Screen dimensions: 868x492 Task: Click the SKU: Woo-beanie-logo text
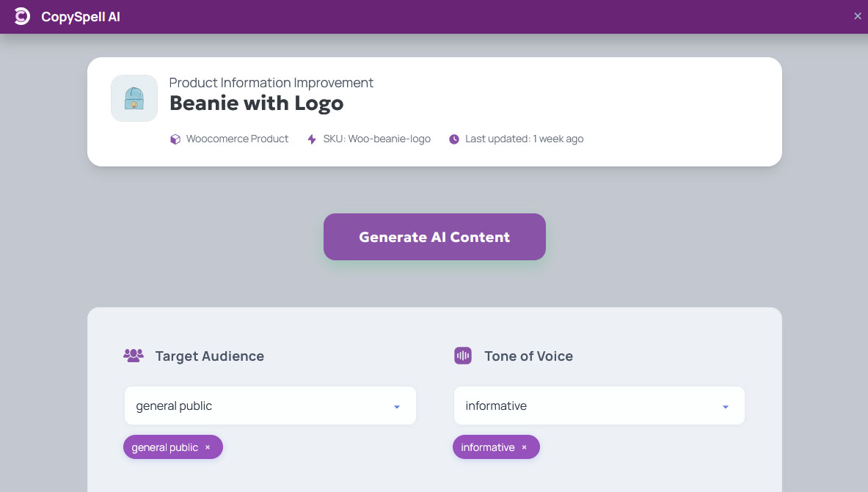pos(376,139)
